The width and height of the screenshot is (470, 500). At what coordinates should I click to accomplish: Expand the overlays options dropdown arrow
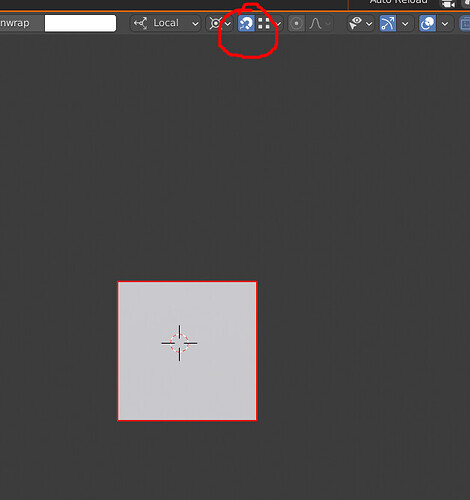point(445,24)
